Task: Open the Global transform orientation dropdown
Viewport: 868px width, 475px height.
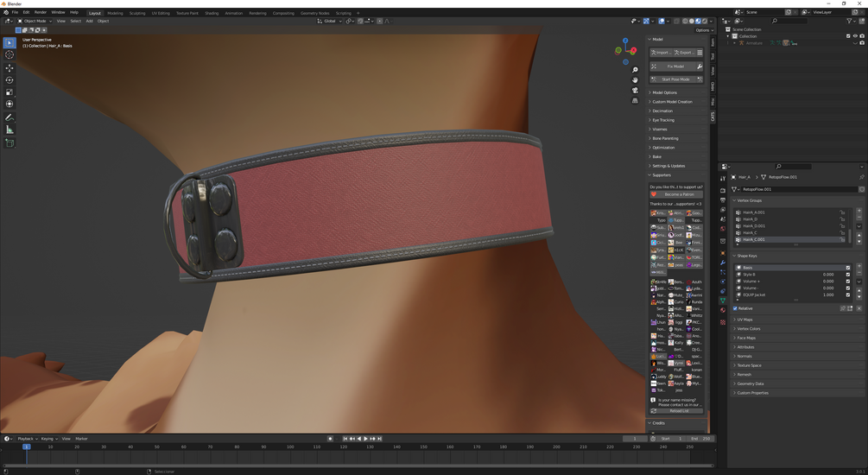Action: click(x=329, y=21)
